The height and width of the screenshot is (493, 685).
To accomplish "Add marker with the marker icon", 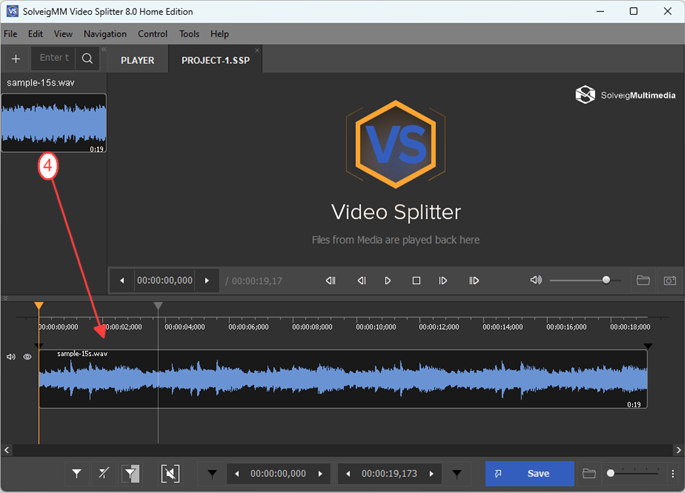I will 76,473.
